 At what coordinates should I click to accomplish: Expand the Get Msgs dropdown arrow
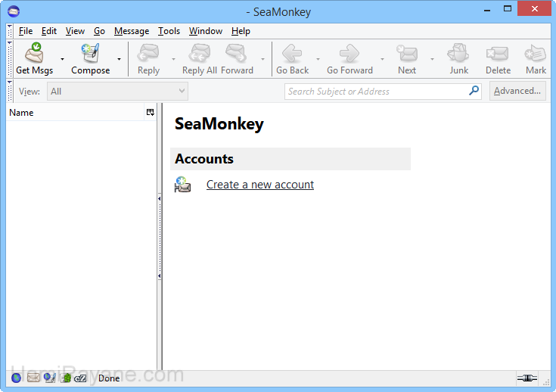tap(62, 59)
